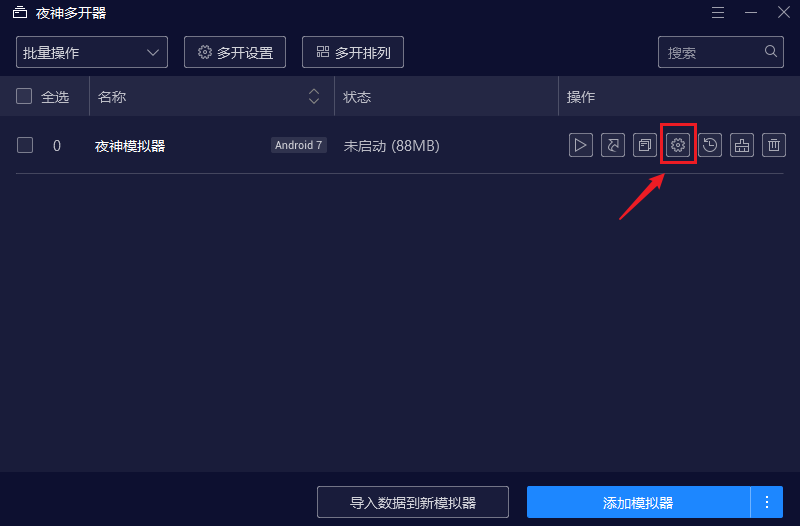
Task: Open backup and restore clock icon
Action: point(710,145)
